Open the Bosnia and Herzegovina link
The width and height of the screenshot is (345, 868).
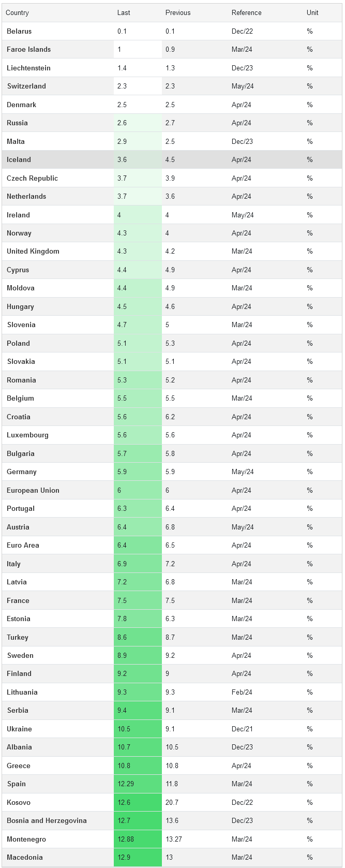click(47, 821)
